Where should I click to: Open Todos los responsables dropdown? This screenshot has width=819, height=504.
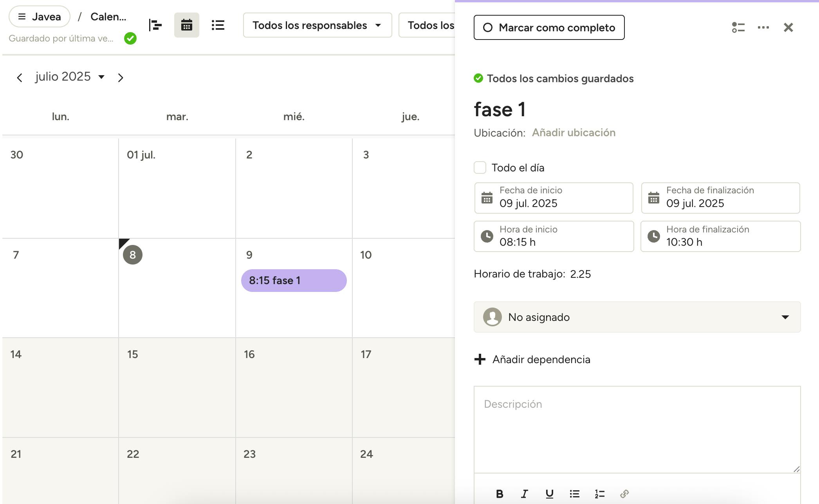pyautogui.click(x=317, y=25)
